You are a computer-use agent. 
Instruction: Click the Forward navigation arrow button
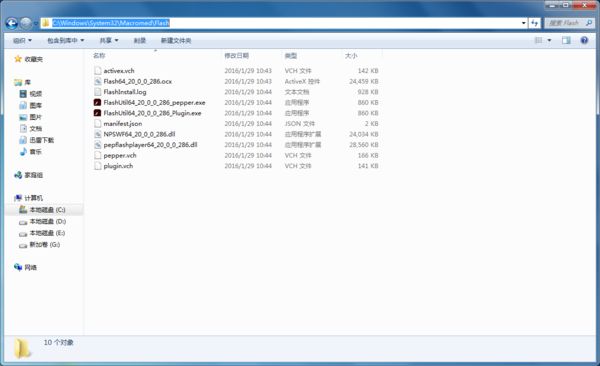tap(26, 23)
